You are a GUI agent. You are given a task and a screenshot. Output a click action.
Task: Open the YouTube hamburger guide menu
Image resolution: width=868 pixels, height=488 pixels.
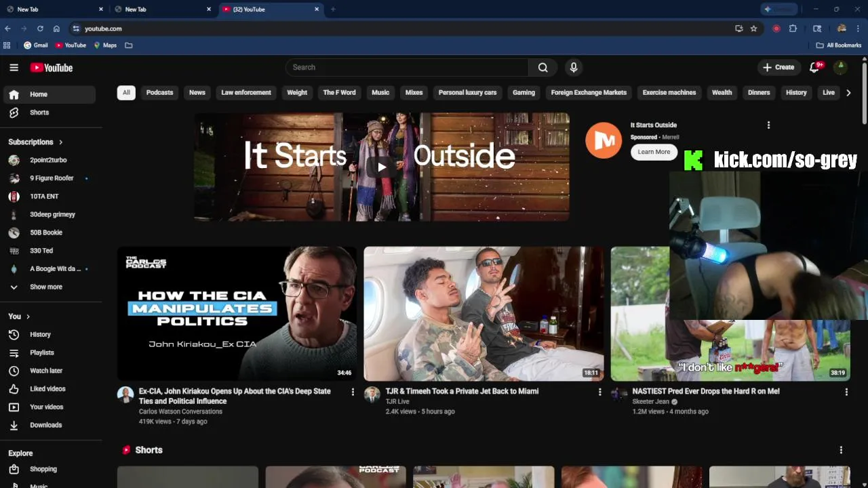[14, 67]
